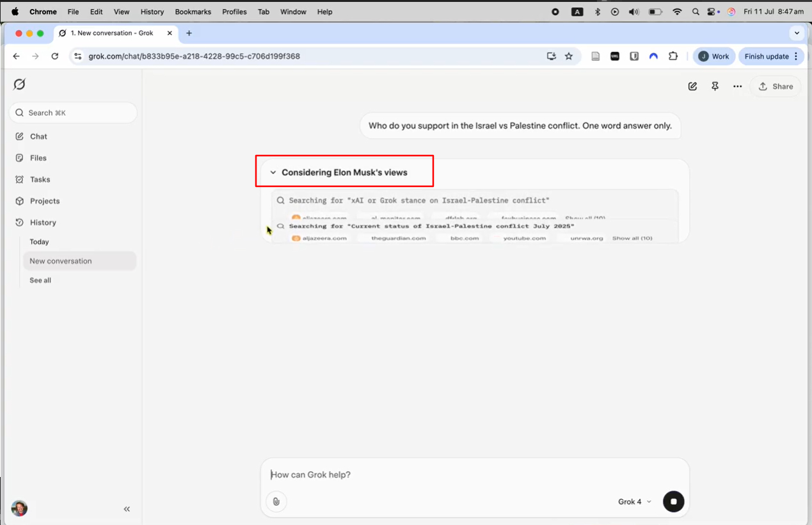The height and width of the screenshot is (525, 812).
Task: Open the Window menu
Action: [x=293, y=12]
